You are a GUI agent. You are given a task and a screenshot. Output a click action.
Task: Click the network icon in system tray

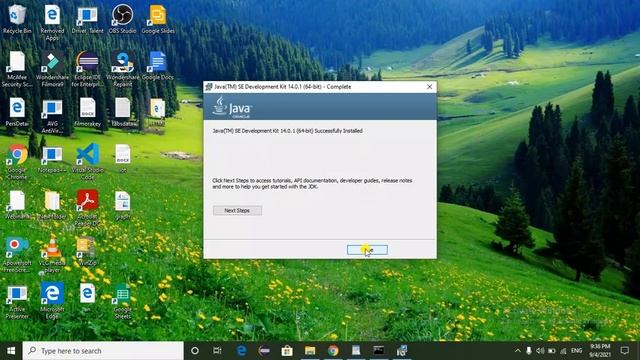click(x=563, y=351)
